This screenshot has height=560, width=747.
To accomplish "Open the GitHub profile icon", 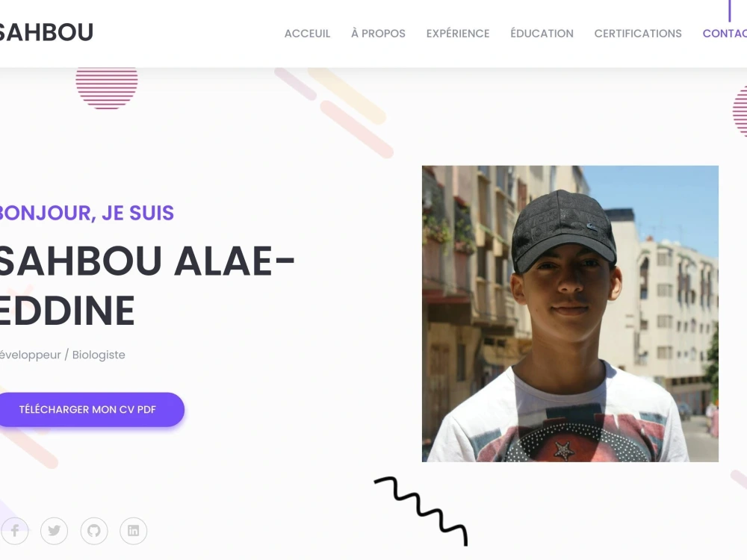I will click(x=94, y=530).
